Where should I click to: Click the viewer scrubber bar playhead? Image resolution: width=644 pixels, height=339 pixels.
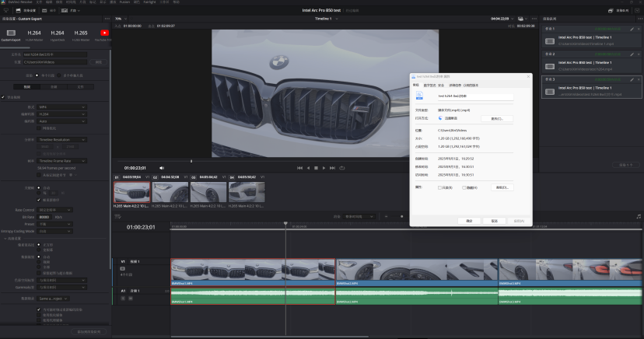[191, 161]
